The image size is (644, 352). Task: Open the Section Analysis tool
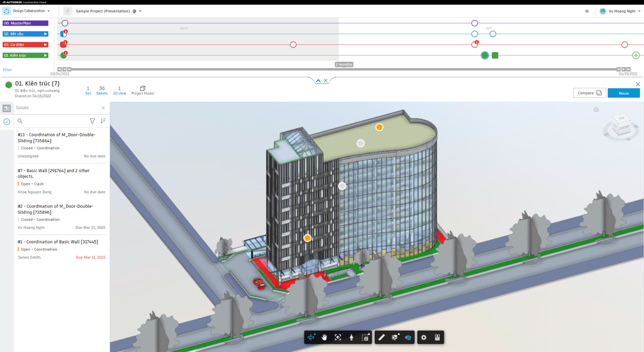click(x=395, y=337)
